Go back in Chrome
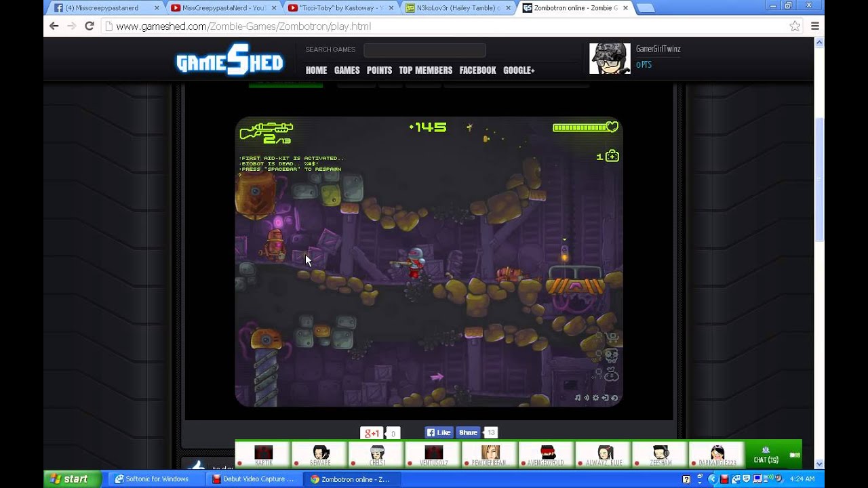 tap(54, 26)
